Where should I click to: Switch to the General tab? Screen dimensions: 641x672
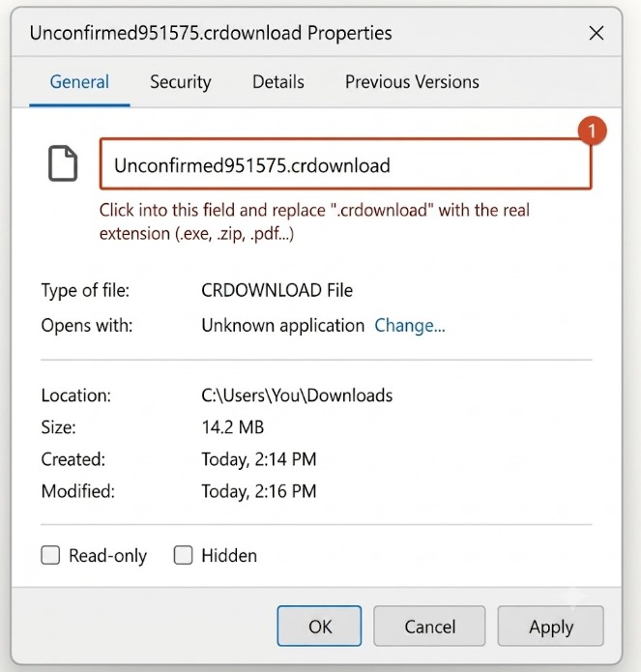pyautogui.click(x=79, y=82)
